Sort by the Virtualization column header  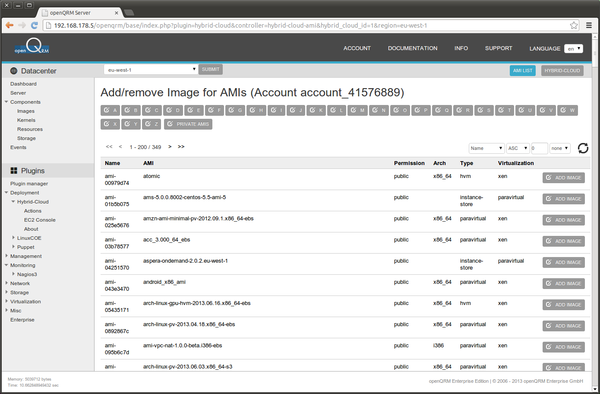pos(515,163)
